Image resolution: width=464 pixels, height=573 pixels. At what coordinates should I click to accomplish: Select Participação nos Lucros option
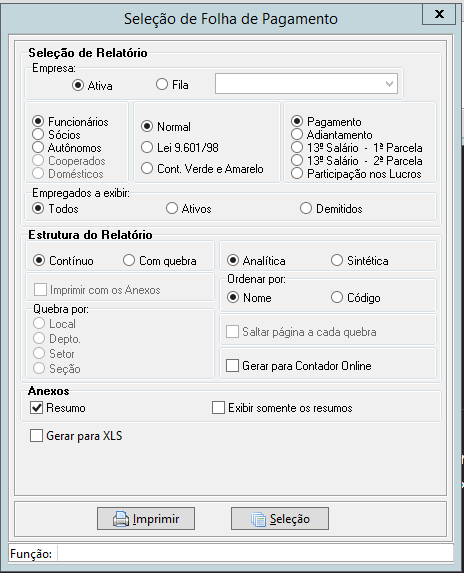tap(297, 173)
